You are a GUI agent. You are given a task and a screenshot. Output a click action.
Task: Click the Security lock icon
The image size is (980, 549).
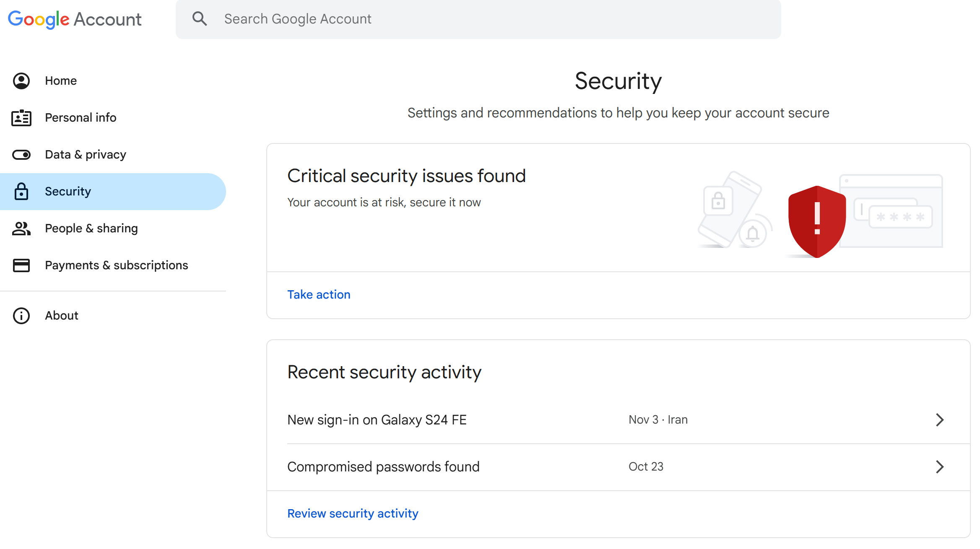(x=21, y=191)
